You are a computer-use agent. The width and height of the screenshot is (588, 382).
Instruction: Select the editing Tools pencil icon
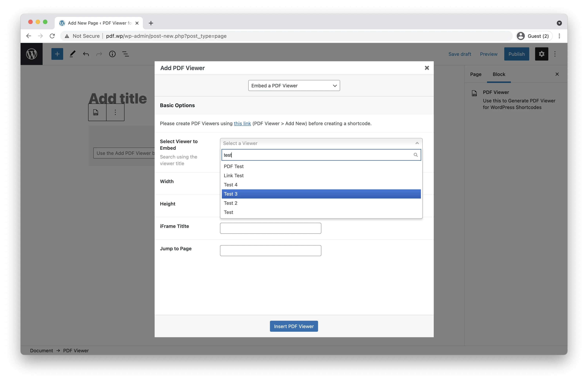coord(72,54)
